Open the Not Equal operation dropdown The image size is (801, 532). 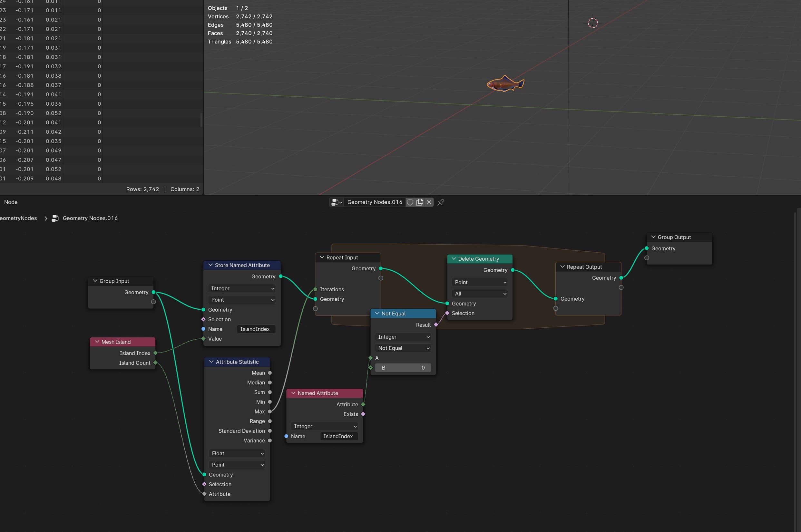403,348
